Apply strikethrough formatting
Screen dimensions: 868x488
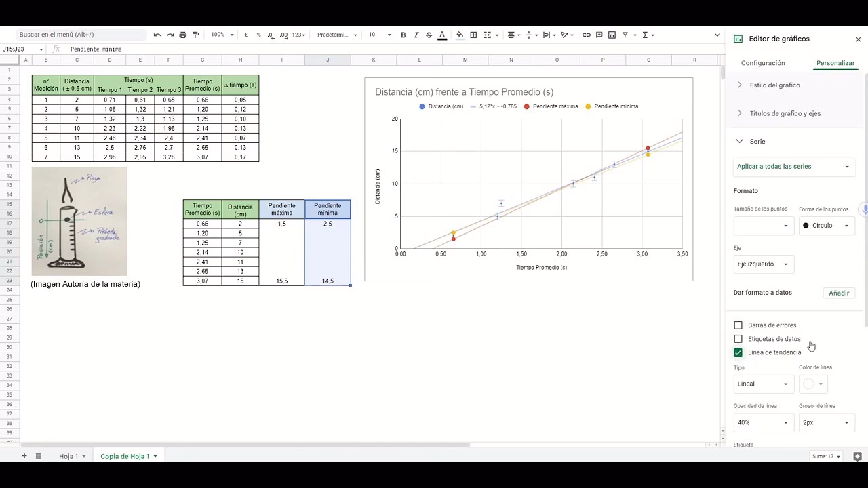click(x=429, y=35)
